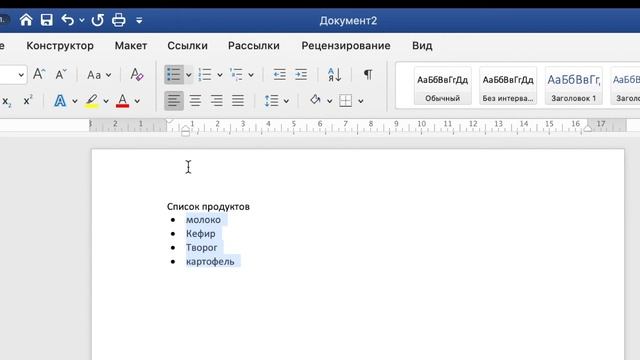
Task: Open the font color dropdown arrow
Action: tap(137, 101)
